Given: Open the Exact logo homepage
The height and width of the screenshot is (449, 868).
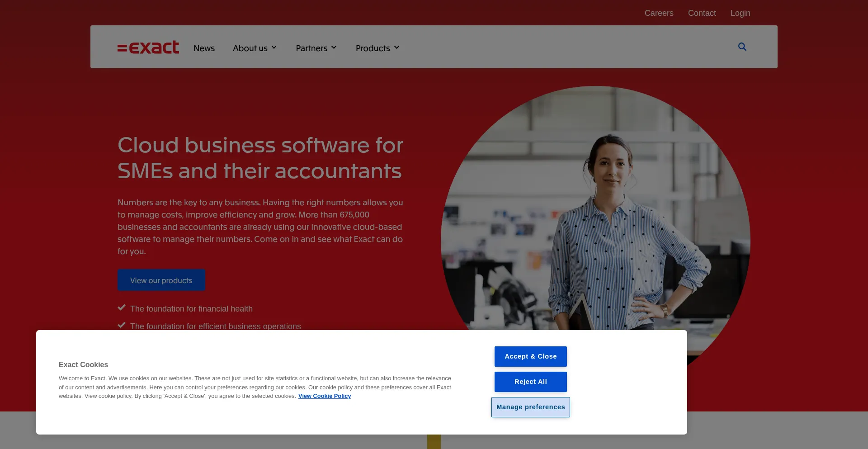Looking at the screenshot, I should pos(148,47).
